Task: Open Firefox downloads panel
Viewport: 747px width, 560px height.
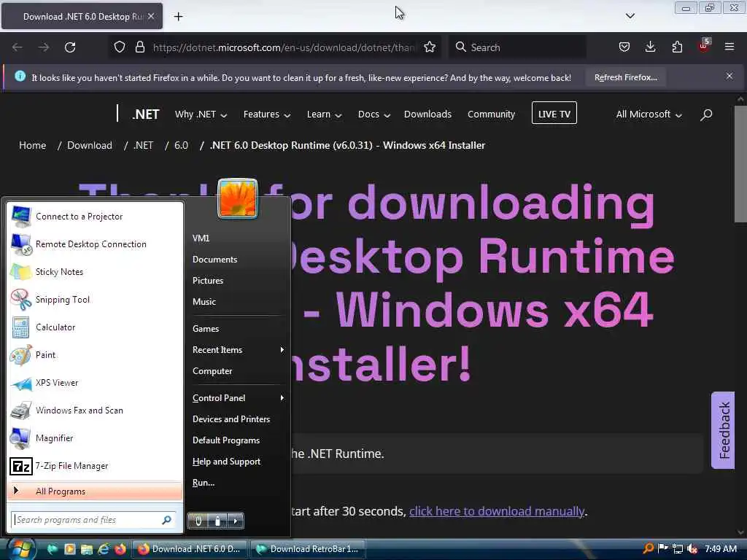Action: point(650,47)
